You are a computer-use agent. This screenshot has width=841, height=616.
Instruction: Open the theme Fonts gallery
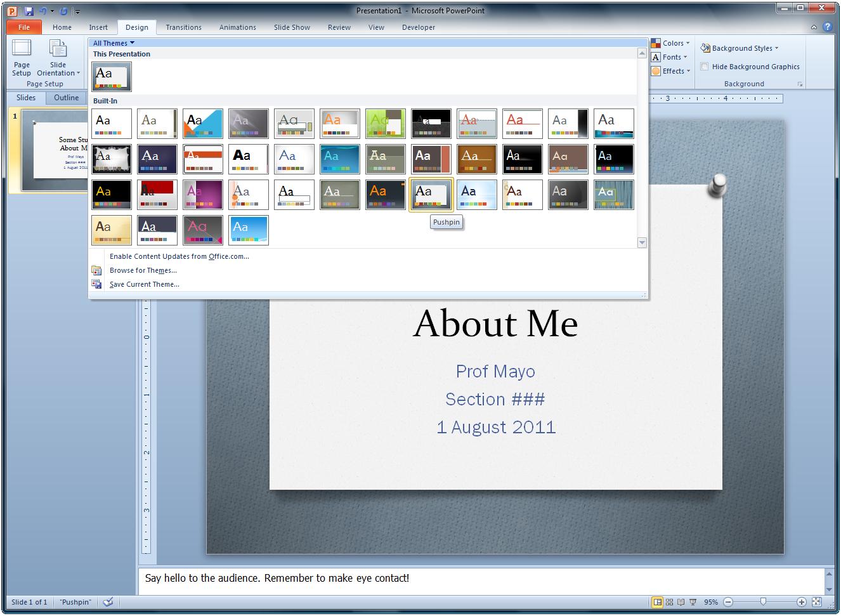click(670, 56)
